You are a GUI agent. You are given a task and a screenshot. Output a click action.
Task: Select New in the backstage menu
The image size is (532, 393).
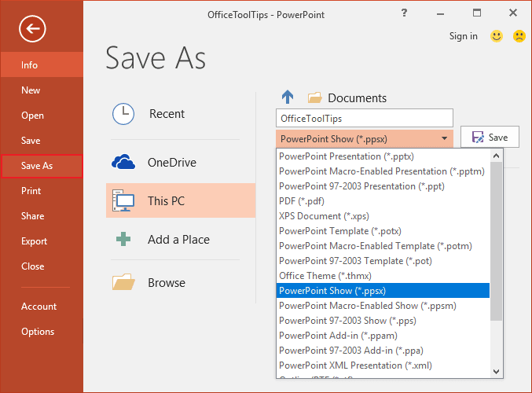coord(42,90)
